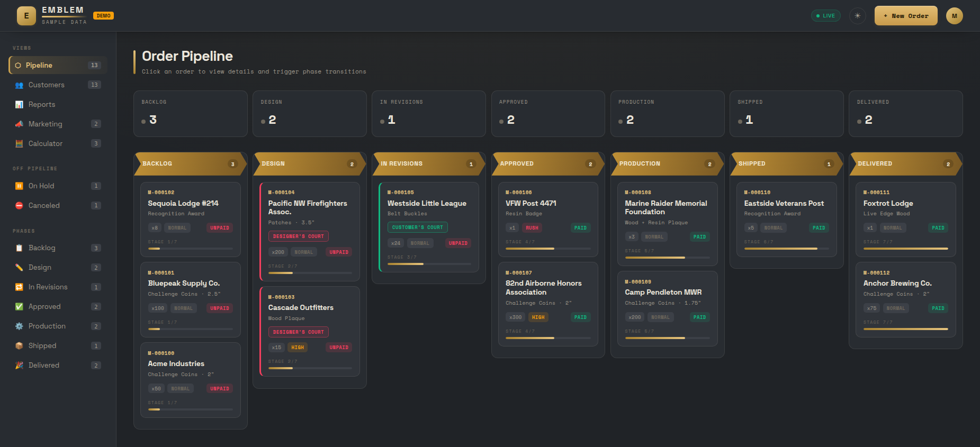Select the Pipeline view in sidebar

pos(58,66)
